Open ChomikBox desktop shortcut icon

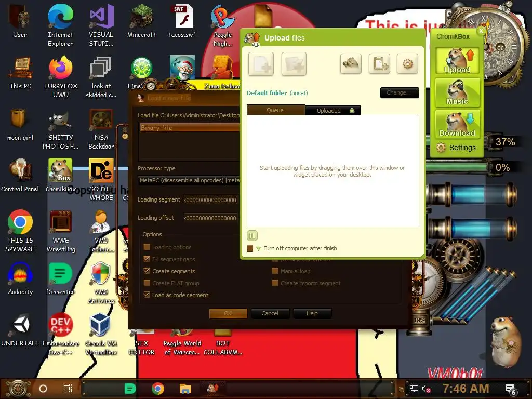coord(60,176)
